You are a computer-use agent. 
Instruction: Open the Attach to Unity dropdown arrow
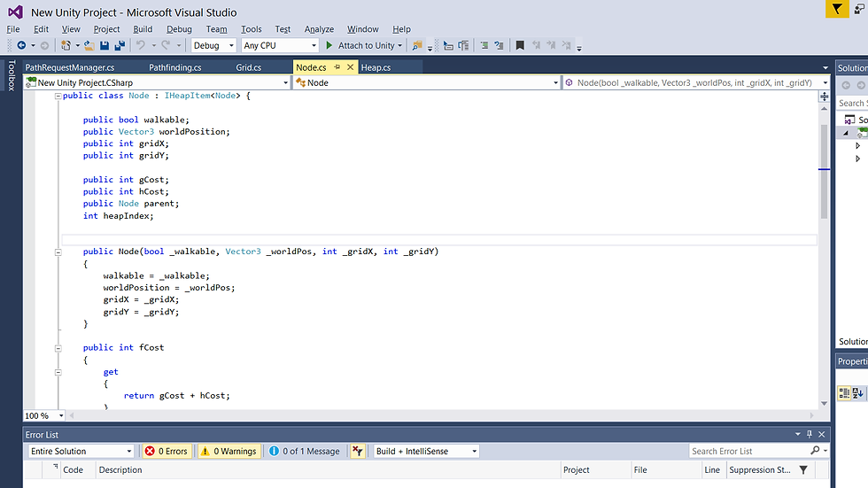399,45
